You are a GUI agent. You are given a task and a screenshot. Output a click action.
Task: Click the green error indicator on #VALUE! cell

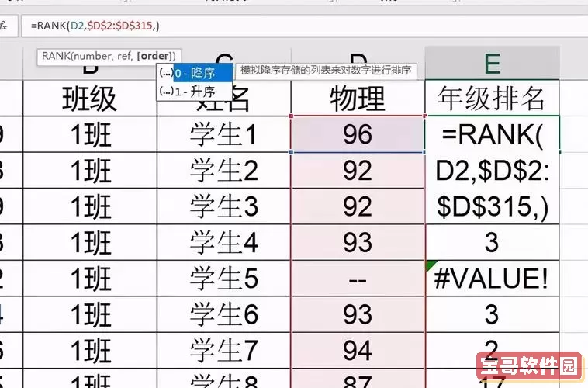pyautogui.click(x=431, y=265)
